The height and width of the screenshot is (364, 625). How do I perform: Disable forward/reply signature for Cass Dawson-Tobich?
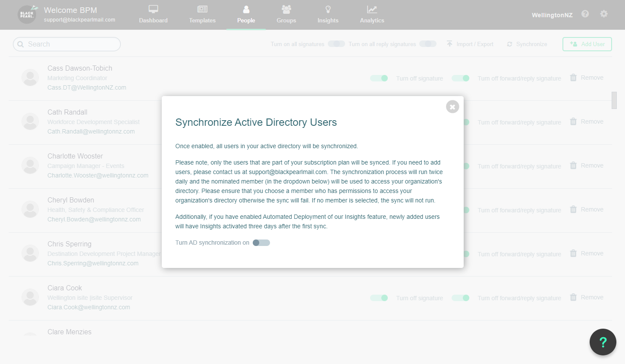click(460, 78)
